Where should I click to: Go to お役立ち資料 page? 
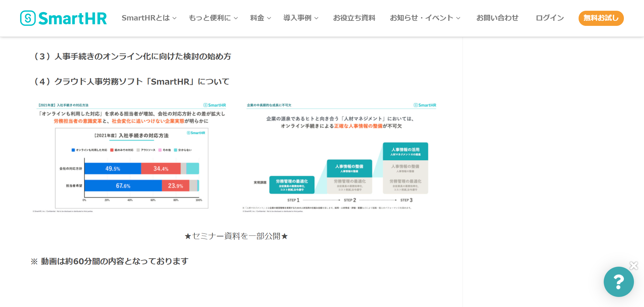[354, 18]
